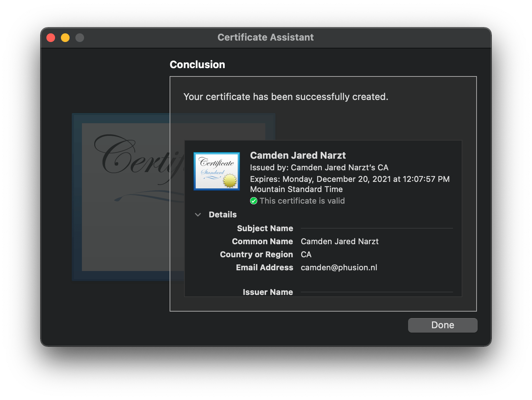This screenshot has height=400, width=532.
Task: Close the Certificate Assistant window
Action: click(x=51, y=38)
